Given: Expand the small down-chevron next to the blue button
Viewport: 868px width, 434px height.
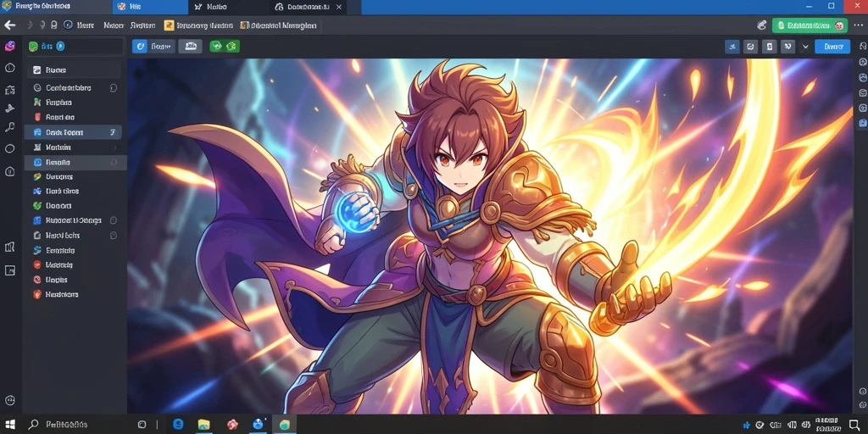Looking at the screenshot, I should pos(805,47).
